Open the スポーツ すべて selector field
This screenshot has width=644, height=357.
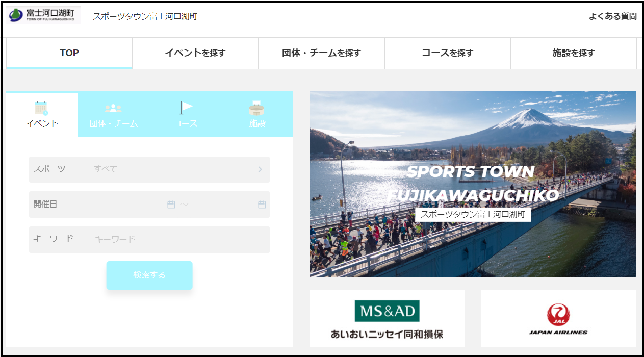click(173, 169)
